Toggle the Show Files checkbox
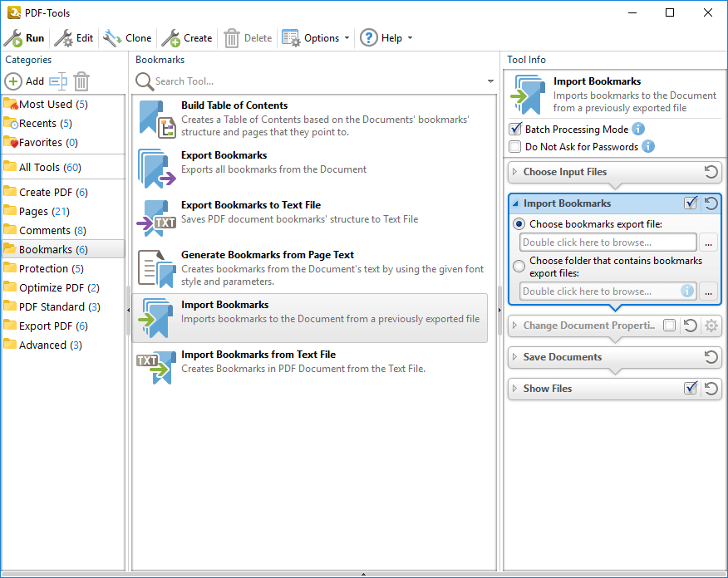This screenshot has height=578, width=728. click(x=691, y=388)
